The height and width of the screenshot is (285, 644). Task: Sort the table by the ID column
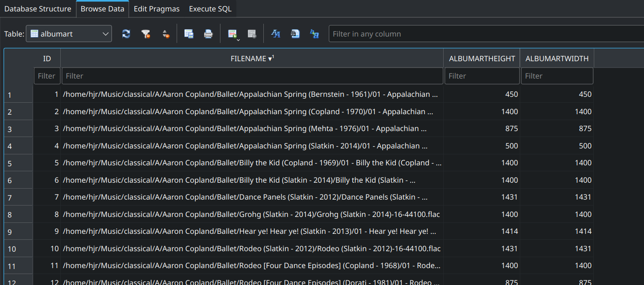click(47, 58)
